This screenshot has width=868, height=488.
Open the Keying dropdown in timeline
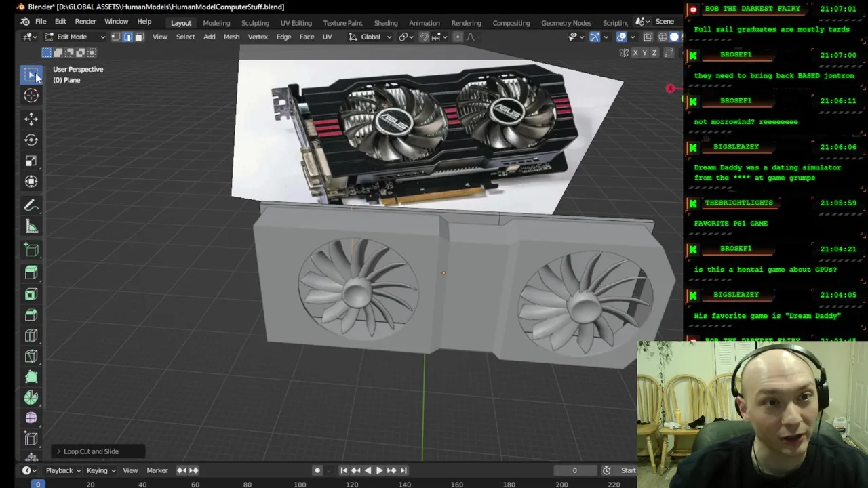[100, 470]
